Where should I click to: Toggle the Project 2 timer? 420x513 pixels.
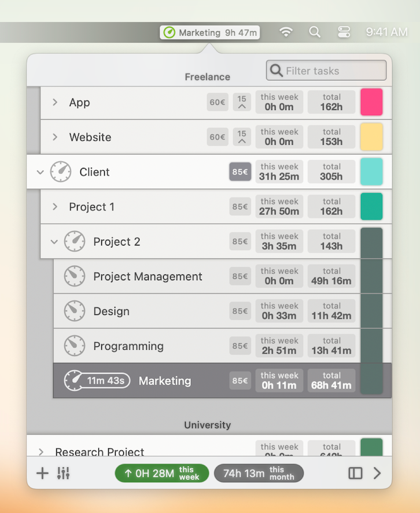[x=75, y=241]
